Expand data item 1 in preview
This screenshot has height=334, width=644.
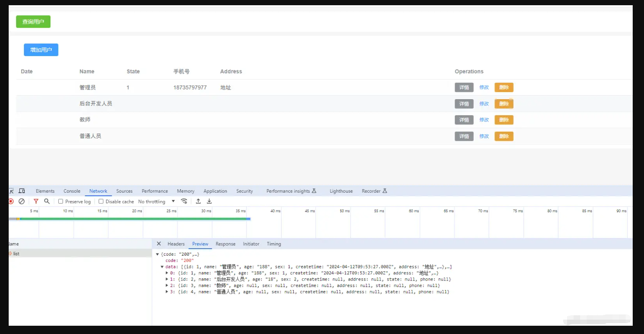[167, 279]
